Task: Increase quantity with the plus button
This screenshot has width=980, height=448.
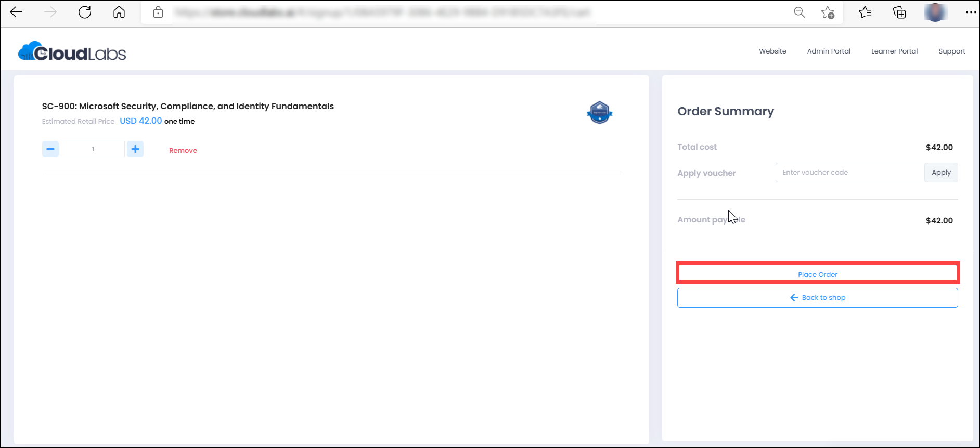Action: [135, 149]
